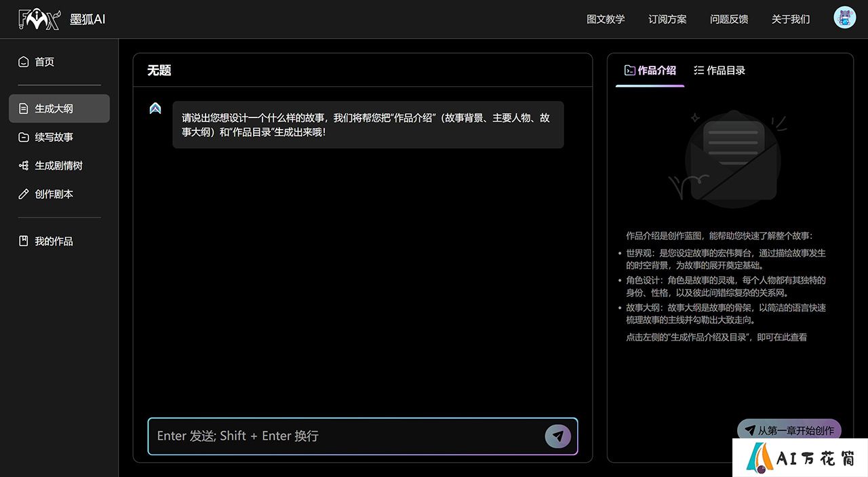The image size is (868, 477).
Task: Click the 无题 title heading
Action: (x=159, y=70)
